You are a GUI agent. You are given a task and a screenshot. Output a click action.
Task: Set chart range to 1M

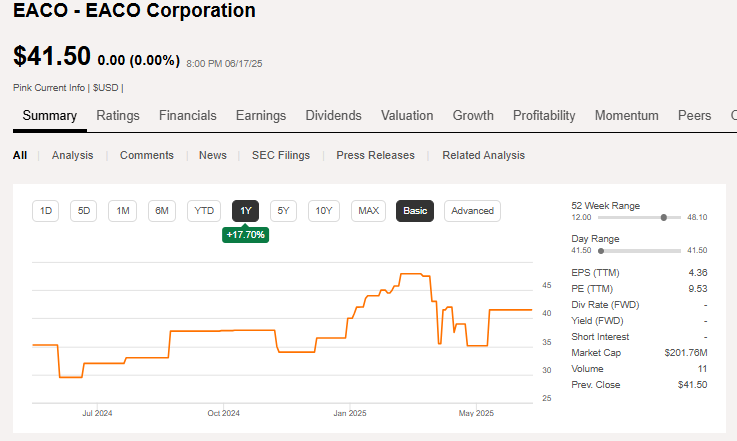[x=123, y=211]
